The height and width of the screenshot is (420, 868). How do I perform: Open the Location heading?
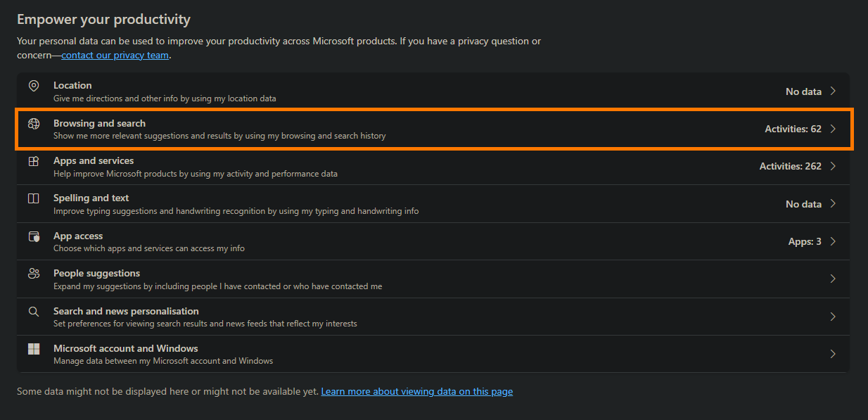pyautogui.click(x=72, y=85)
